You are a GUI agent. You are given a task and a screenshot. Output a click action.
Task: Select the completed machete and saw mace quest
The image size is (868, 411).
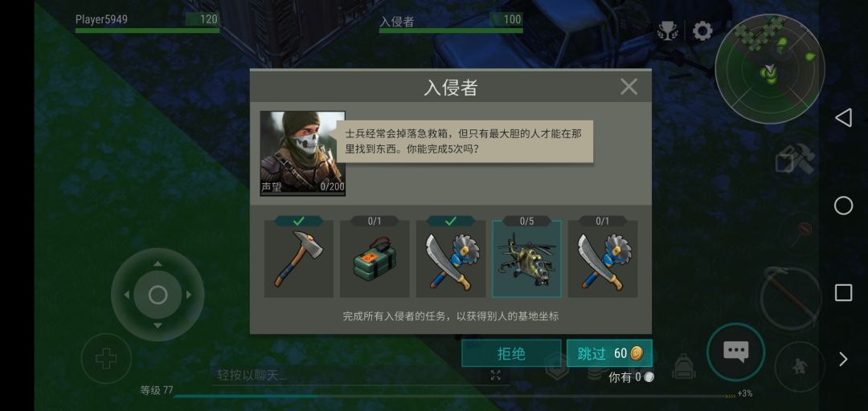pyautogui.click(x=451, y=258)
